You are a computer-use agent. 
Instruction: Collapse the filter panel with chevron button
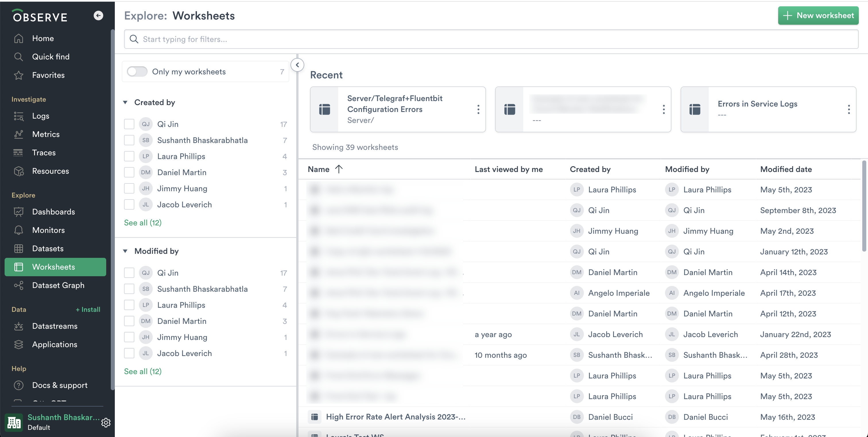pyautogui.click(x=297, y=65)
